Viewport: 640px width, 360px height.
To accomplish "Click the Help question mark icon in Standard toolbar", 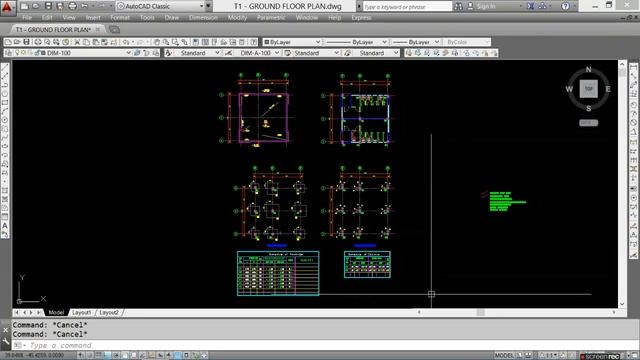I will [x=254, y=42].
